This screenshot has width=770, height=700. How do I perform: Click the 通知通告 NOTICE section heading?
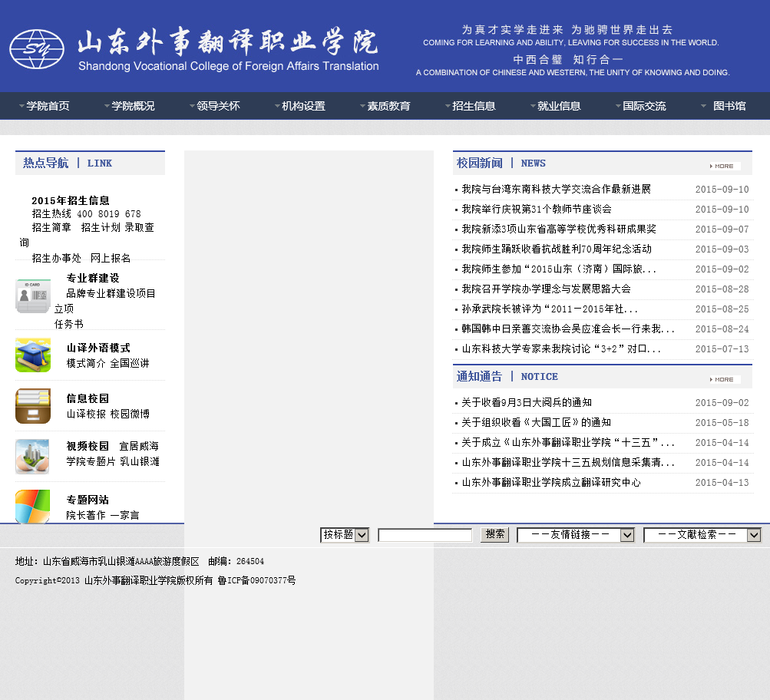(x=507, y=377)
